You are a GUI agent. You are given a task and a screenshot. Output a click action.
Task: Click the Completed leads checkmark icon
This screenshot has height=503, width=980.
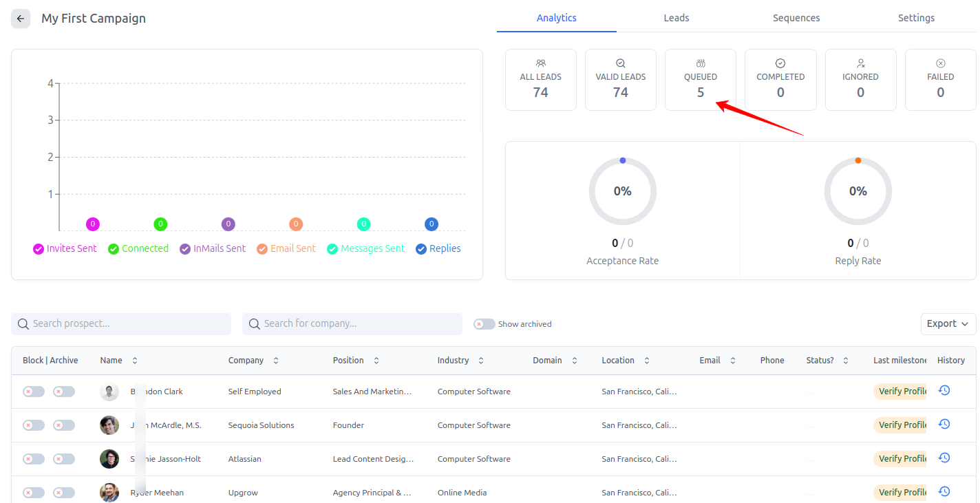(780, 63)
